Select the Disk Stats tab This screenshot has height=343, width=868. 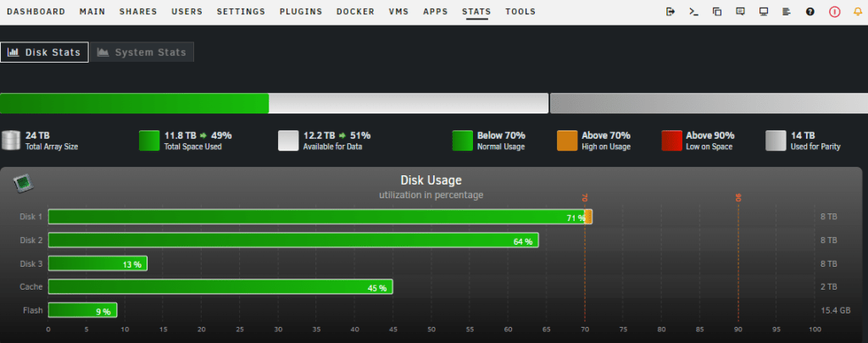click(x=44, y=53)
